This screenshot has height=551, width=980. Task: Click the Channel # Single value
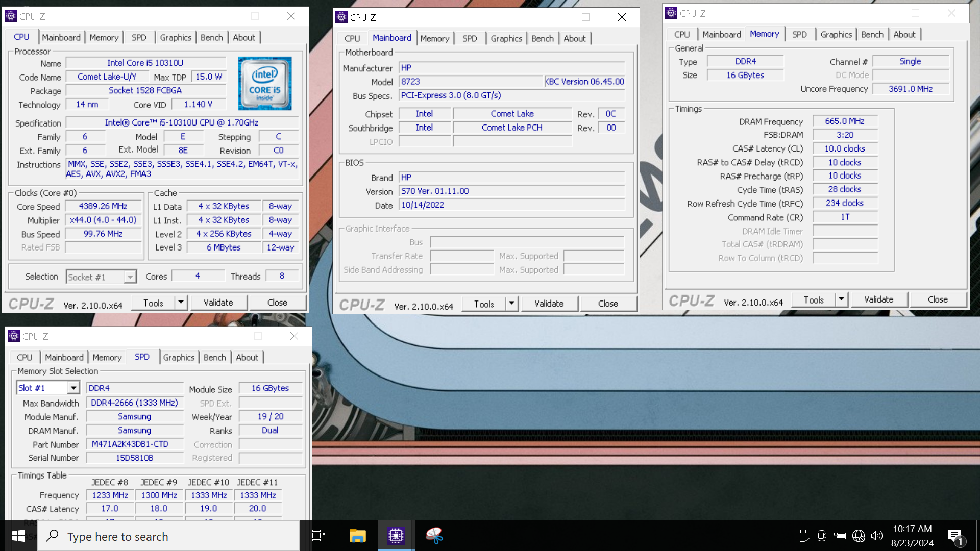pos(911,61)
